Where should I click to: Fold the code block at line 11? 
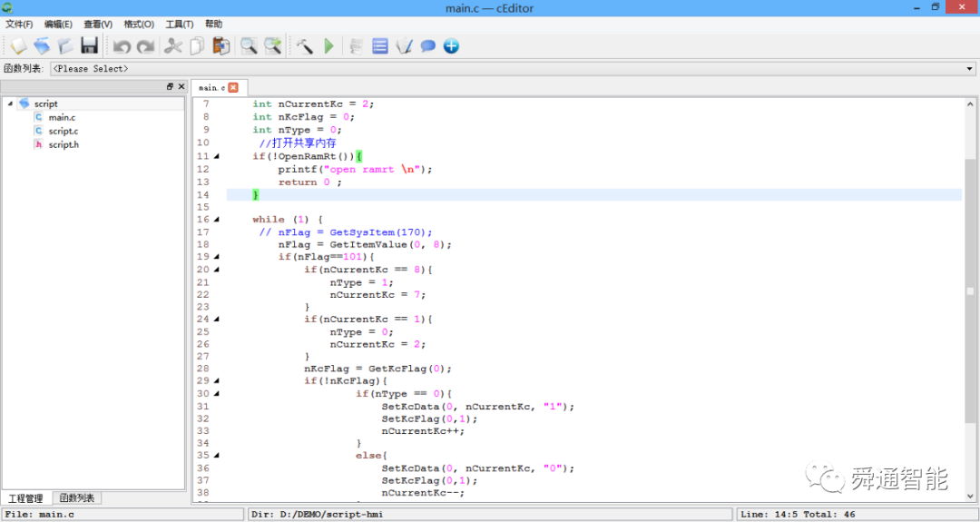click(217, 156)
